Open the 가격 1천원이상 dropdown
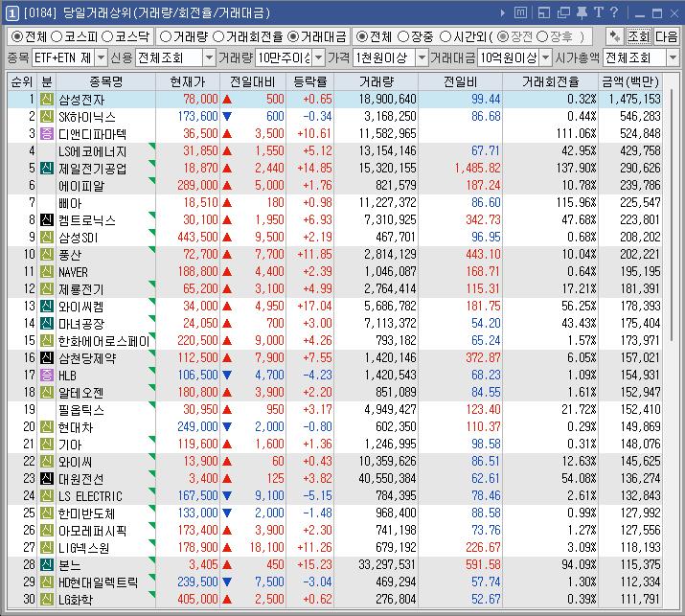685x616 pixels. coord(422,57)
